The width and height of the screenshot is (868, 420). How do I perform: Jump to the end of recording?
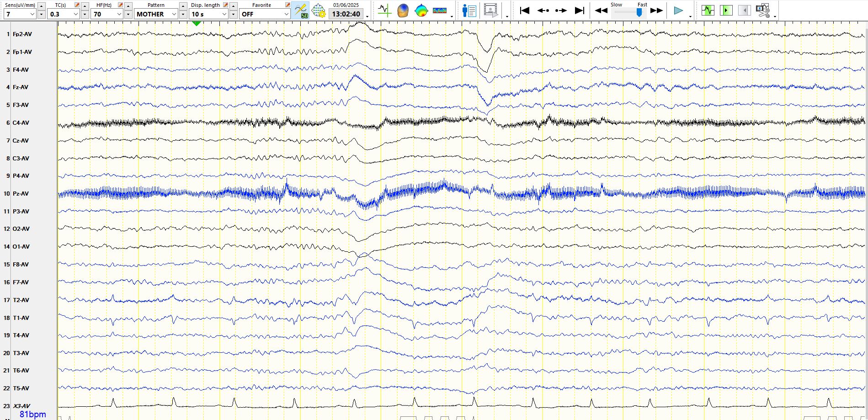[579, 11]
